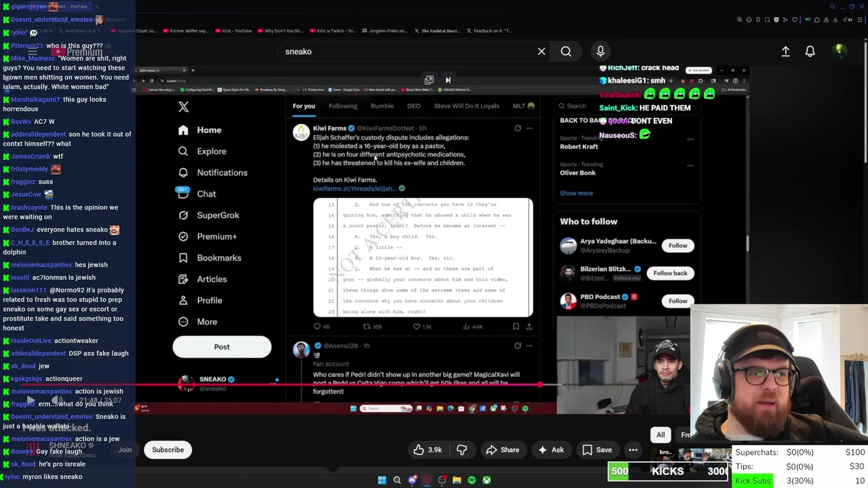
Task: Activate YouTube voice search microphone
Action: tap(600, 52)
